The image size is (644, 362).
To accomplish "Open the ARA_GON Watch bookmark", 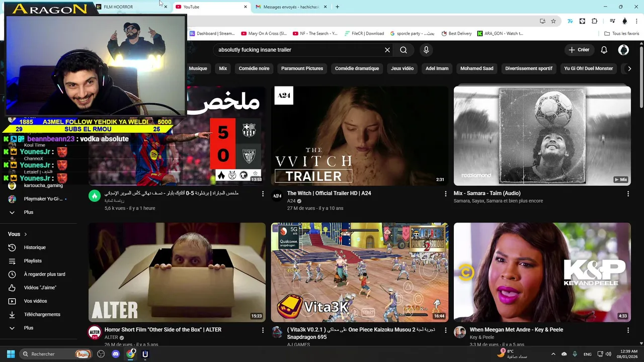I will coord(501,34).
